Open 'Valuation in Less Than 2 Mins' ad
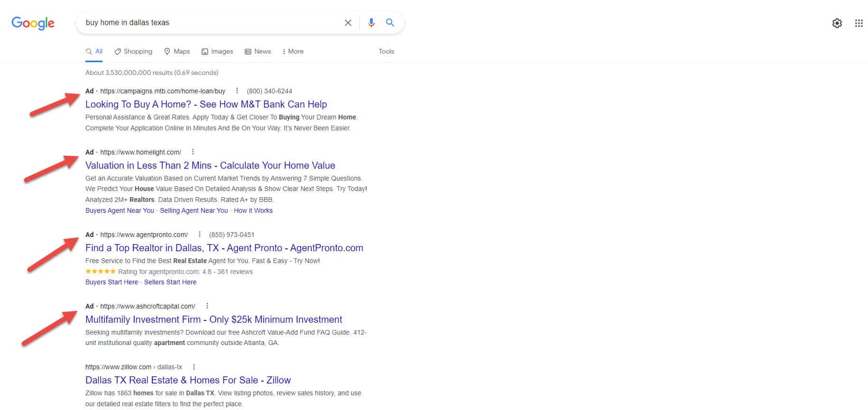The height and width of the screenshot is (410, 868). (x=210, y=165)
